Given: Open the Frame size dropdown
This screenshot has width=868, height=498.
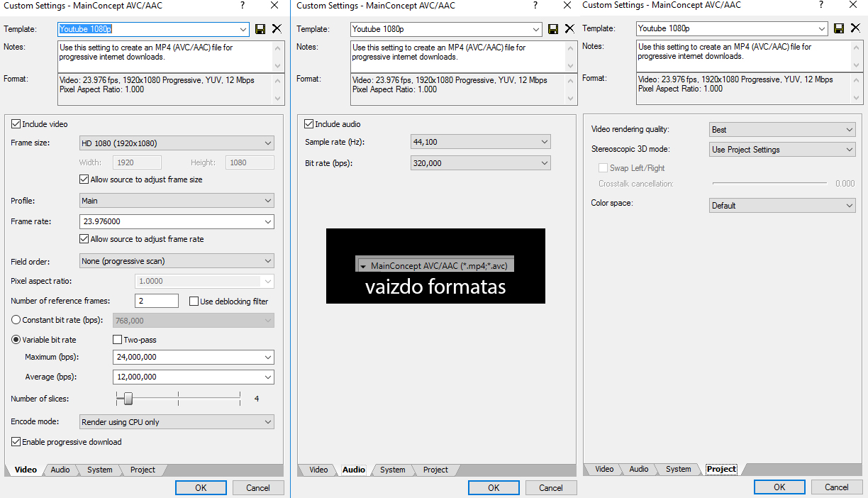Looking at the screenshot, I should coord(177,143).
